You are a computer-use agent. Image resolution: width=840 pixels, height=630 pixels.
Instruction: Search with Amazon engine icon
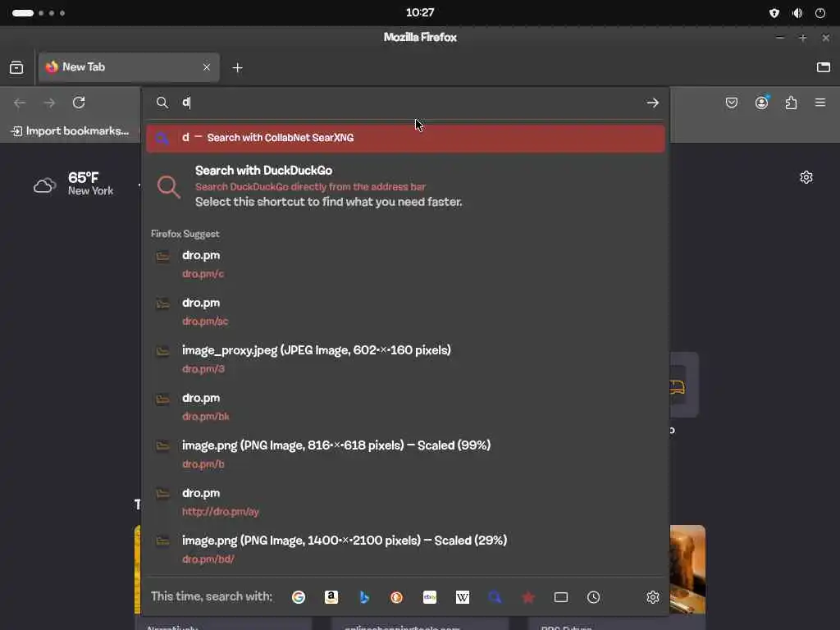331,597
